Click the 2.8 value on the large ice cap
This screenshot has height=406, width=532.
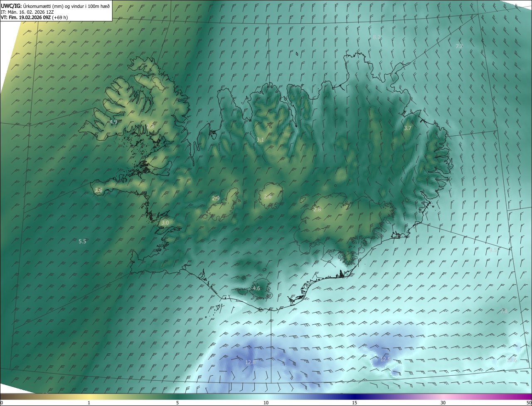tap(317, 210)
